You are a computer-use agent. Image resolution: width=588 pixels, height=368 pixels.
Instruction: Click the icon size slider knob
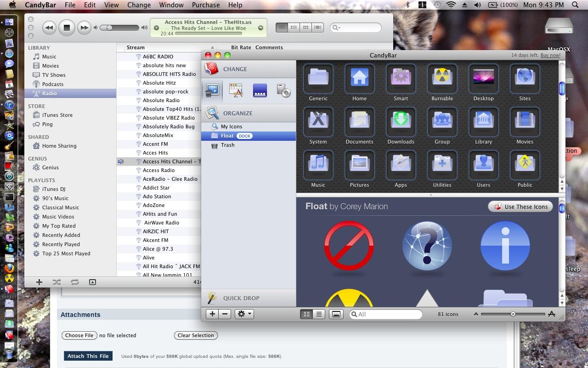pyautogui.click(x=513, y=314)
